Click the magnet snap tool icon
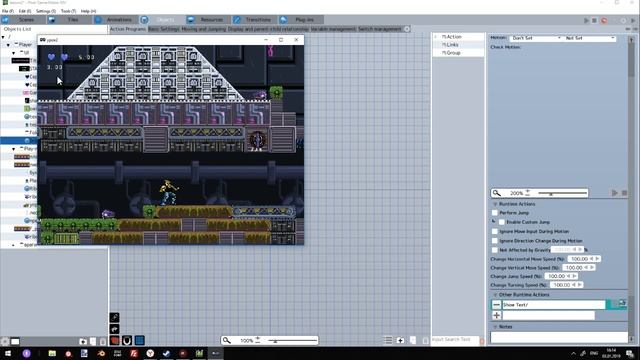The width and height of the screenshot is (640, 360). pyautogui.click(x=127, y=340)
